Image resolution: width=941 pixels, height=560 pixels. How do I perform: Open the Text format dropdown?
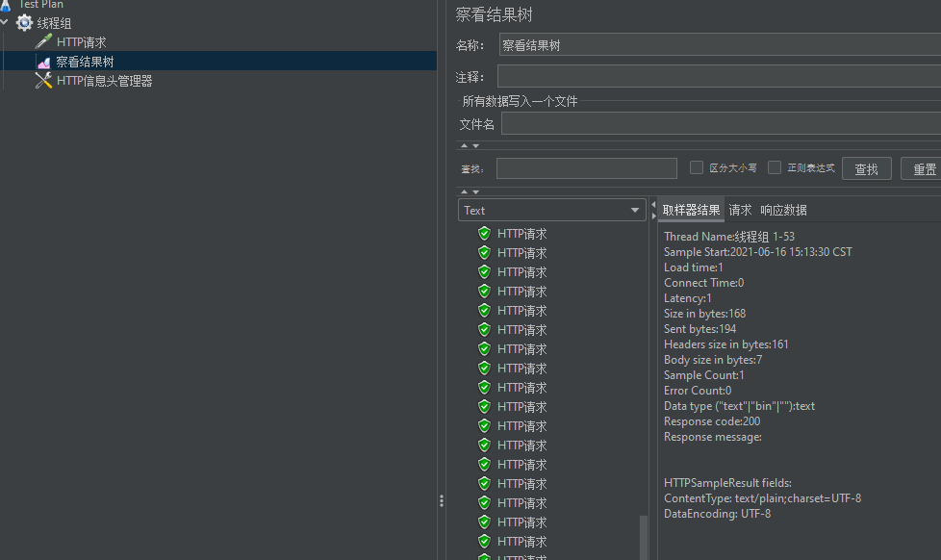pos(634,209)
